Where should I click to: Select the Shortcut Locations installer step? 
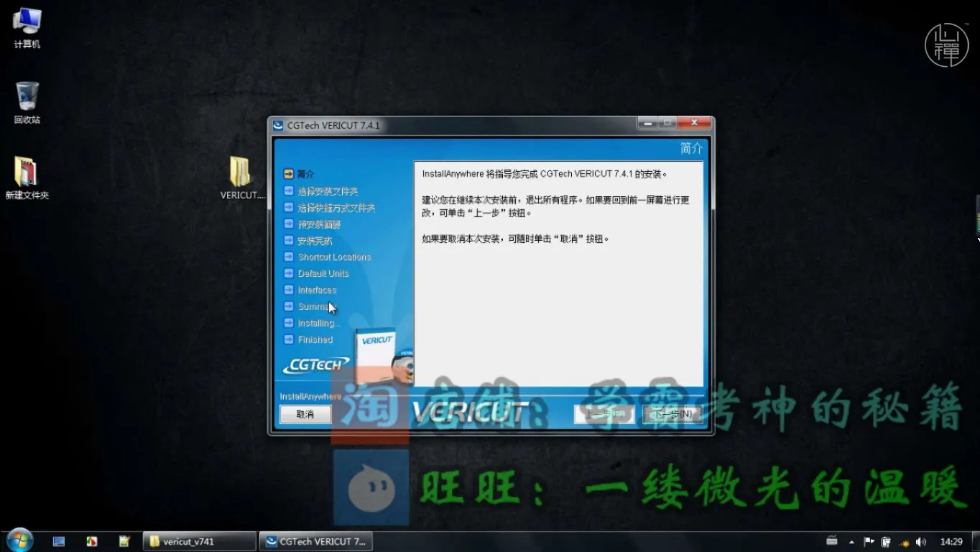click(335, 257)
